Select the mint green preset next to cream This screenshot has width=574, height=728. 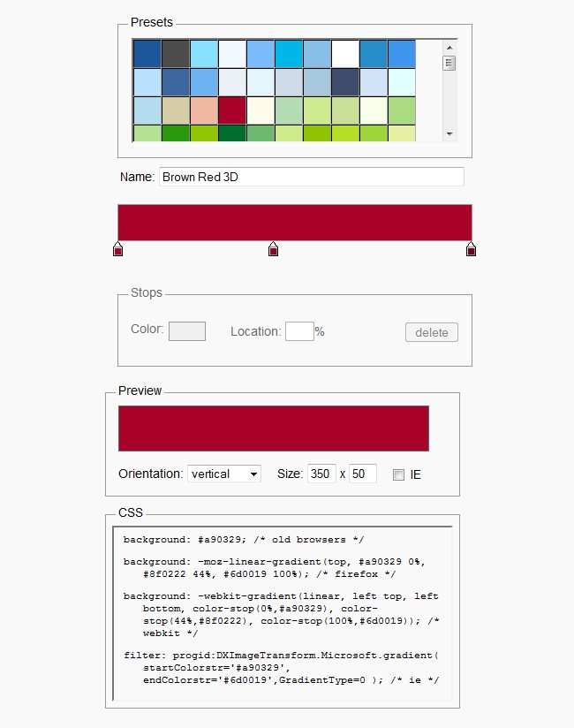(x=289, y=110)
